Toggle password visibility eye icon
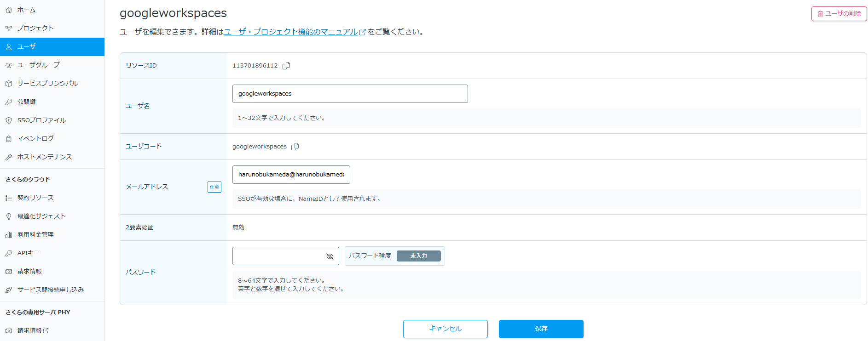 tap(330, 256)
